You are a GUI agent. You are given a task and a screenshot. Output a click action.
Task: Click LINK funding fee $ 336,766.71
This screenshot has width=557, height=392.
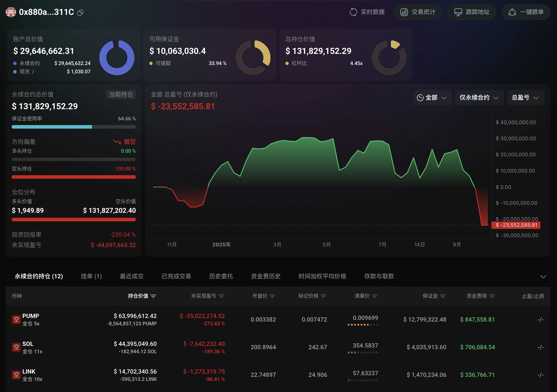pyautogui.click(x=477, y=375)
